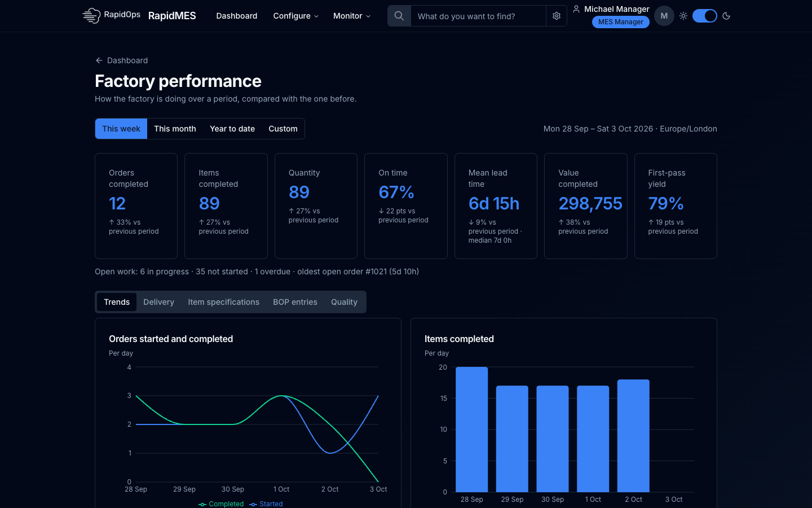812x508 pixels.
Task: Switch to the Trends tab
Action: click(x=117, y=302)
